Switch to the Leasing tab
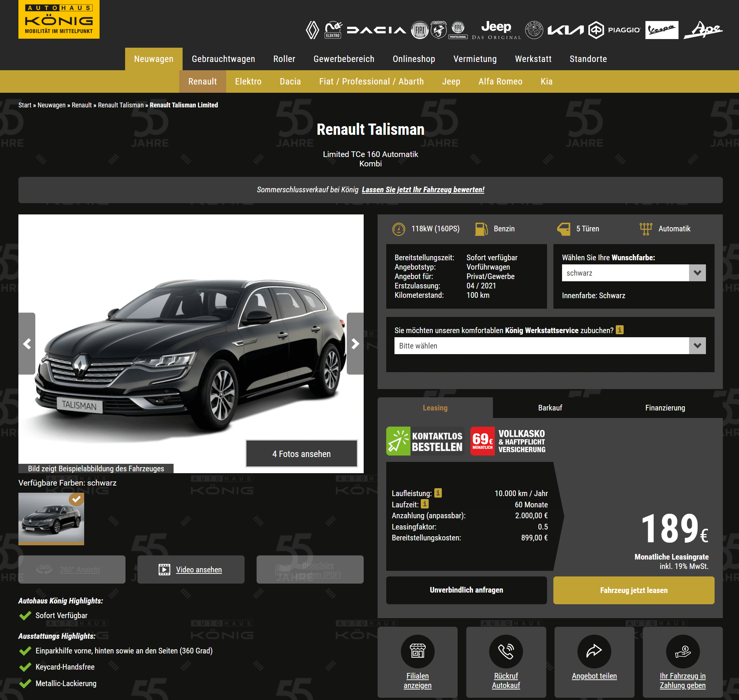The width and height of the screenshot is (739, 700). click(x=435, y=408)
